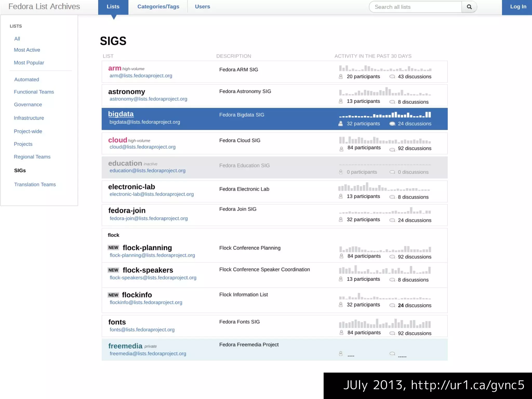Open the fedora-join list
The image size is (532, 399).
click(x=127, y=210)
